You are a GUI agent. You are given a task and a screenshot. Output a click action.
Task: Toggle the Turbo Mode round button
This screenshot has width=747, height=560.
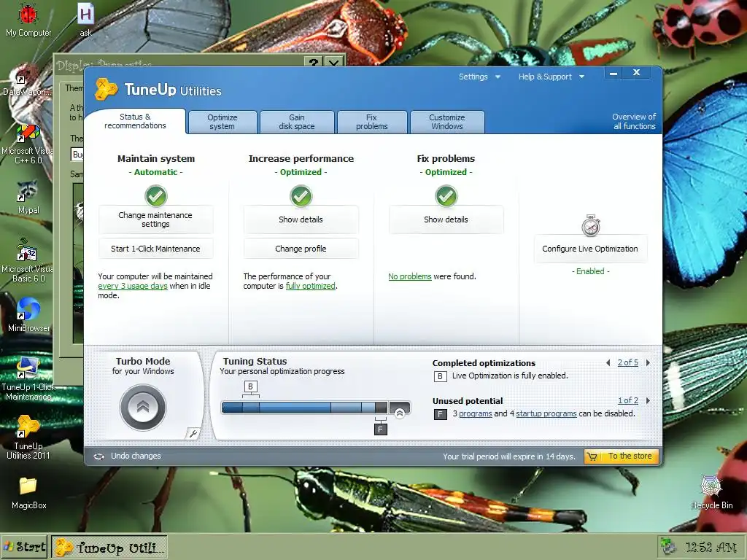pyautogui.click(x=143, y=407)
